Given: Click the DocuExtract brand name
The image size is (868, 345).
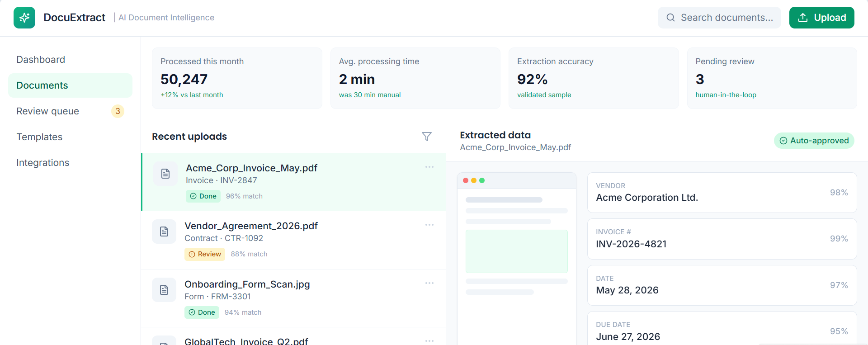Looking at the screenshot, I should (74, 18).
